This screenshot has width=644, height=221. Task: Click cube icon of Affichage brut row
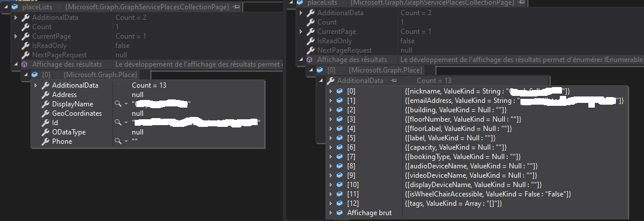pos(339,213)
